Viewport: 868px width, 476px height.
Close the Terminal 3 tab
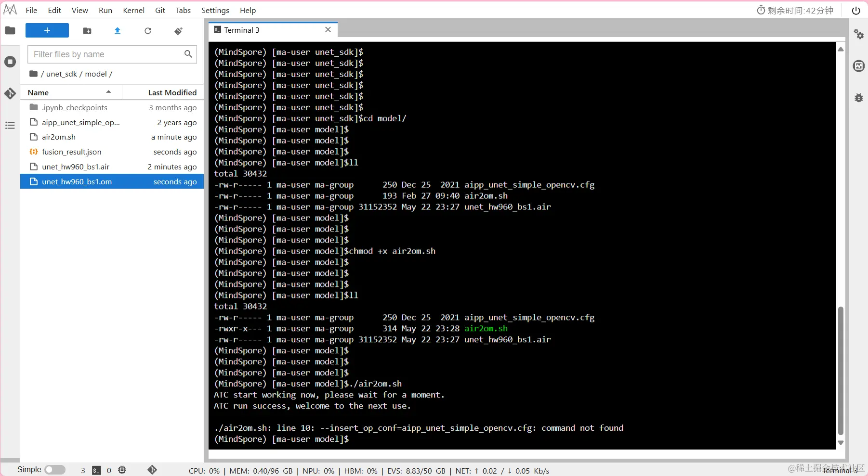pos(328,29)
